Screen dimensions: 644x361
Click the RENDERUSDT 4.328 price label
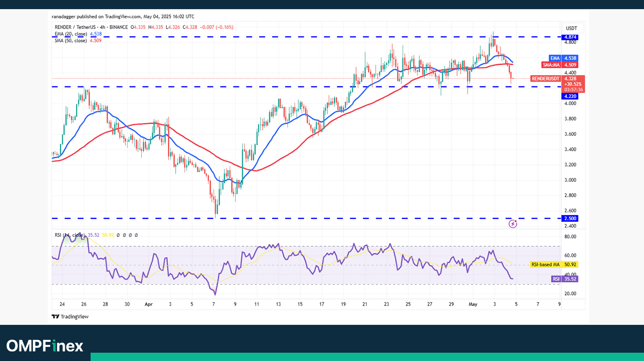[x=557, y=79]
